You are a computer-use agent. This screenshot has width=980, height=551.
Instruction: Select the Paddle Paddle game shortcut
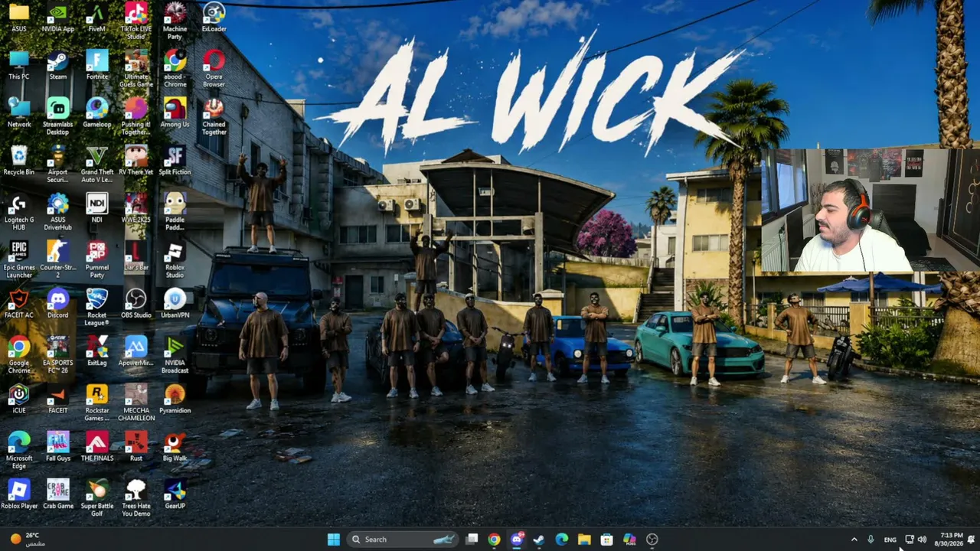pos(175,213)
